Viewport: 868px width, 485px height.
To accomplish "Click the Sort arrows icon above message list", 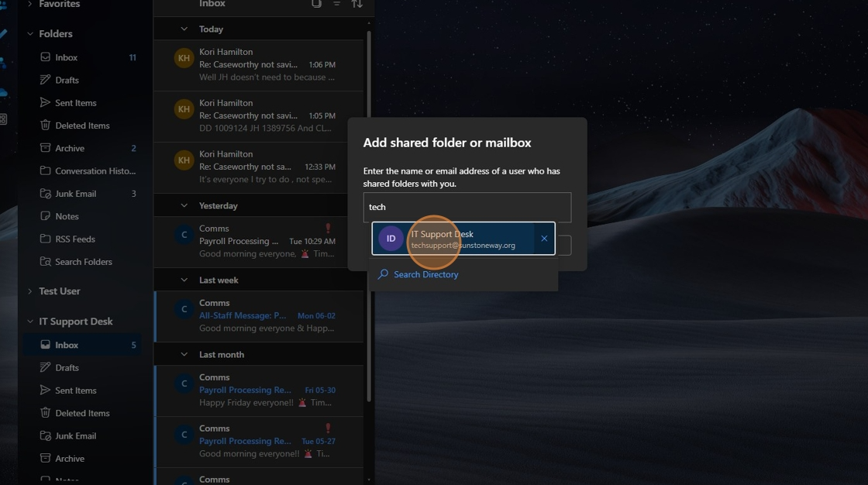I will pyautogui.click(x=357, y=3).
